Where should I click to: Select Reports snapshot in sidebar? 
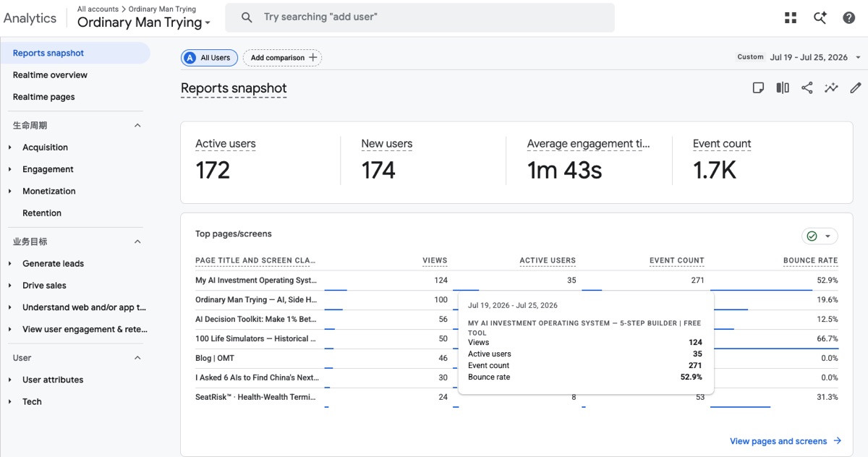(75, 53)
